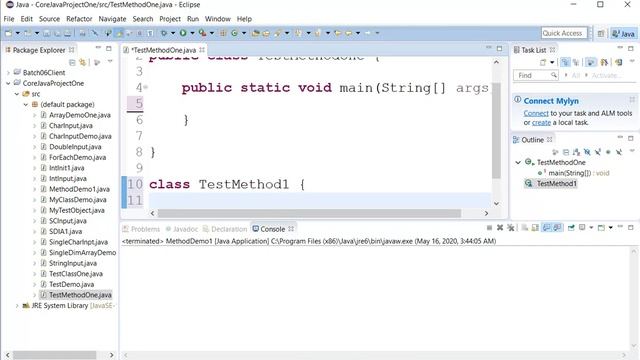Click the New file toolbar icon
The width and height of the screenshot is (640, 360).
8,33
